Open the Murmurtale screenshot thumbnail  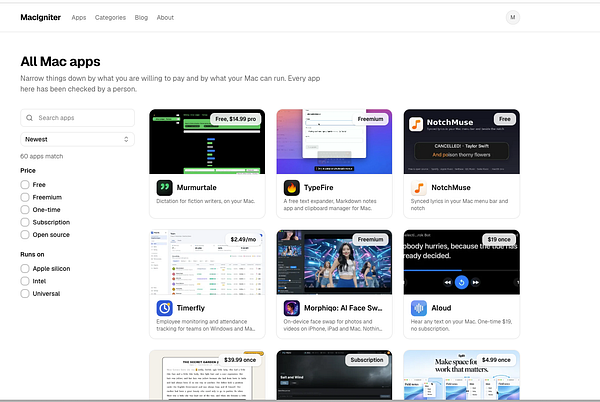pos(207,142)
